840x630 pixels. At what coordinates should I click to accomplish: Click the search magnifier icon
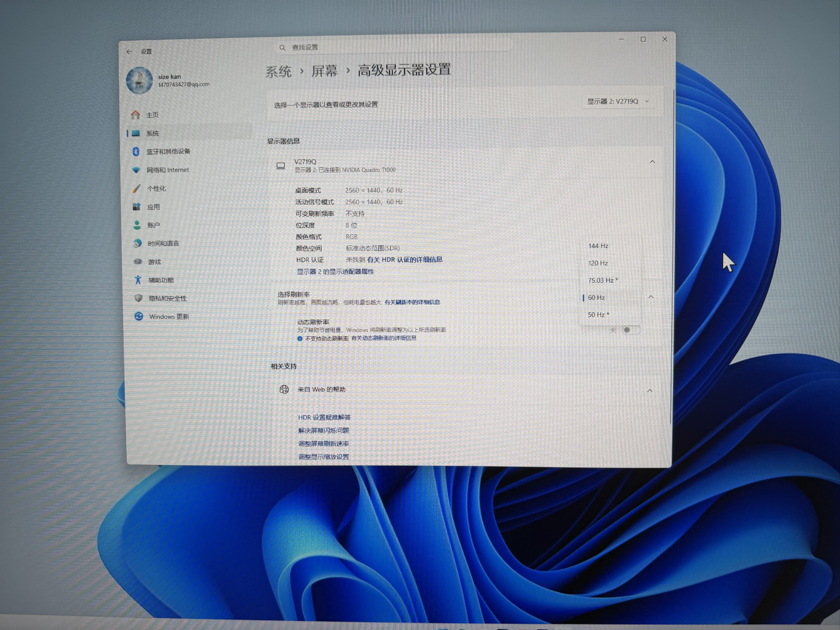tap(282, 48)
